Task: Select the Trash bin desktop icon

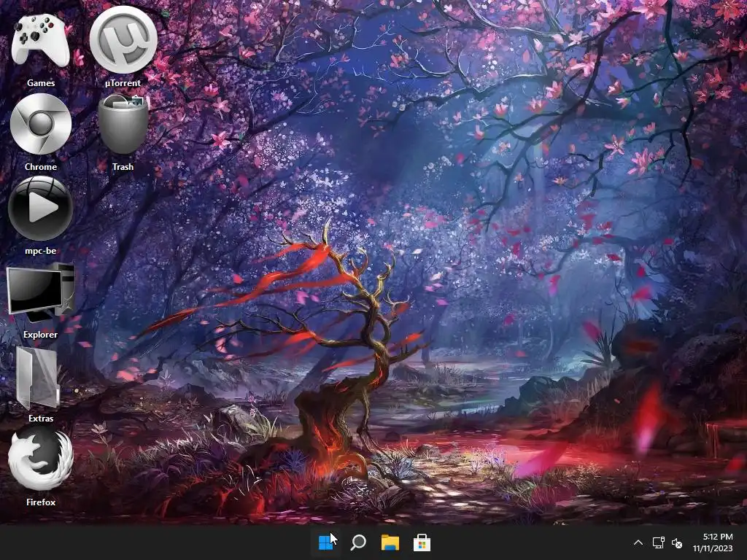Action: [123, 124]
